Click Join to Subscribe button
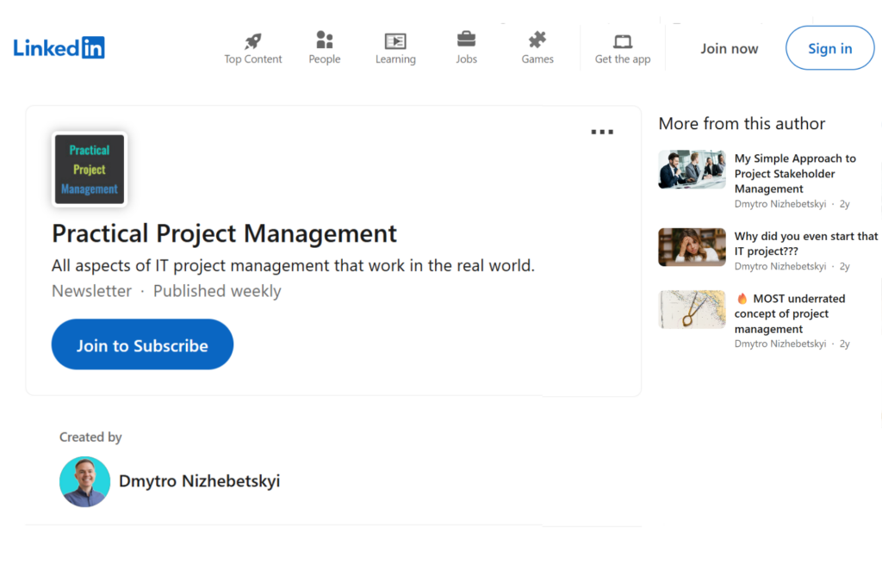Viewport: 882px width, 588px height. coord(142,344)
